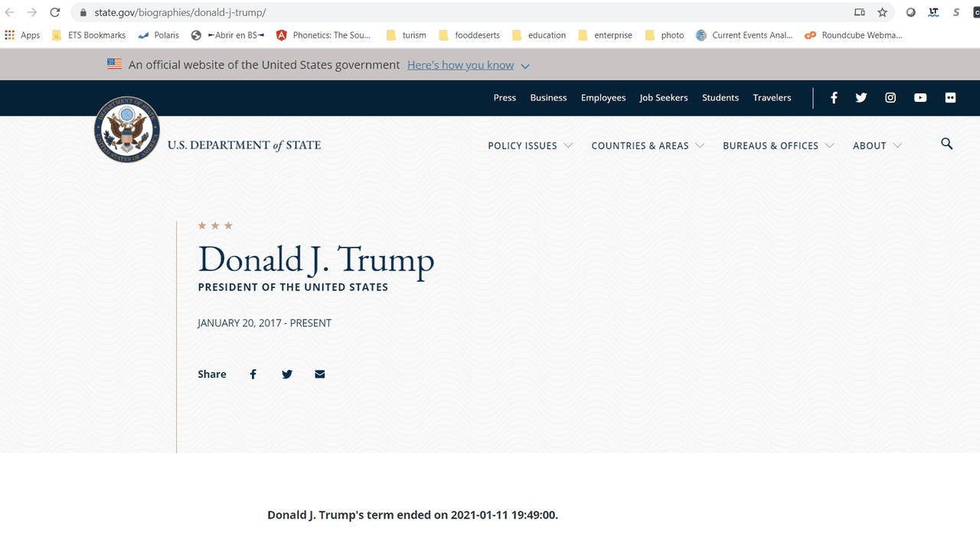Click the U.S. Department of State title
This screenshot has width=980, height=540.
coord(244,145)
